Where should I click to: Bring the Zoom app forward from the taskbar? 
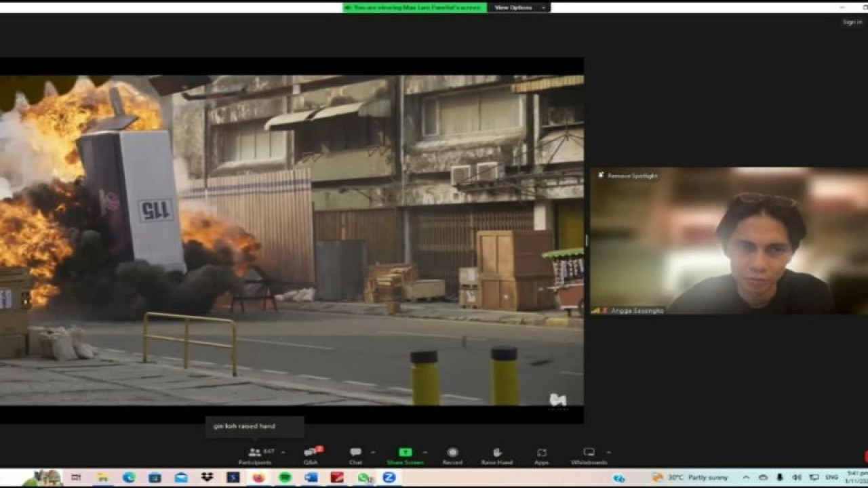388,476
